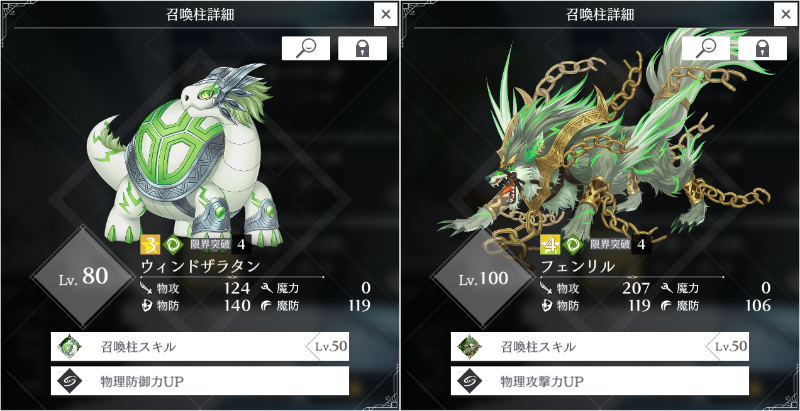This screenshot has width=800, height=411.
Task: Click the 4-star rarity badge of フェンリル
Action: pyautogui.click(x=550, y=245)
